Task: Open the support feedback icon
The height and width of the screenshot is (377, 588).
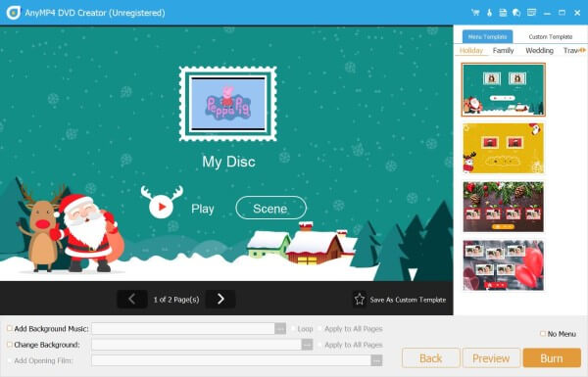Action: (x=516, y=13)
